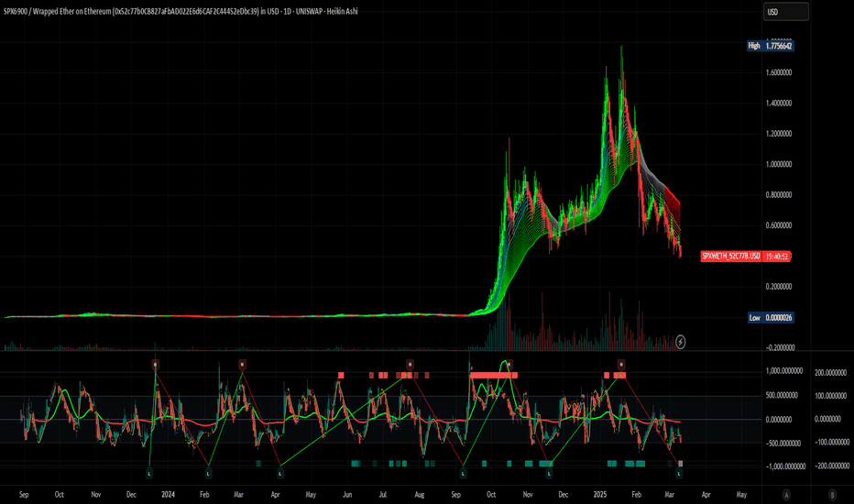The height and width of the screenshot is (504, 854).
Task: Click the Jun label on the time axis
Action: (x=347, y=495)
